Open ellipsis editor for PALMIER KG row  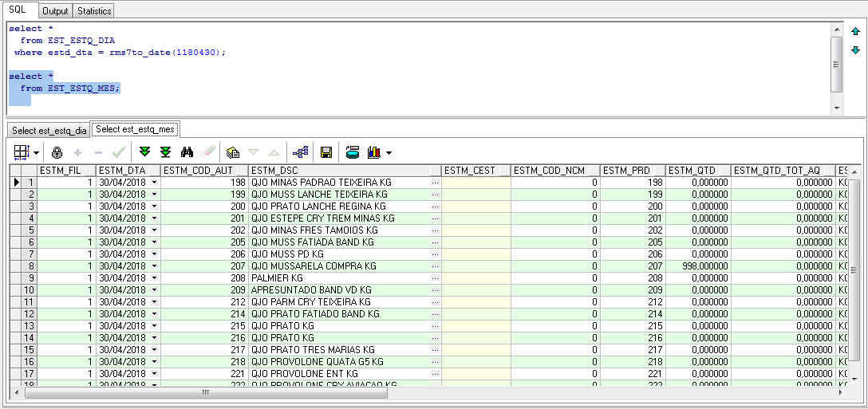435,277
